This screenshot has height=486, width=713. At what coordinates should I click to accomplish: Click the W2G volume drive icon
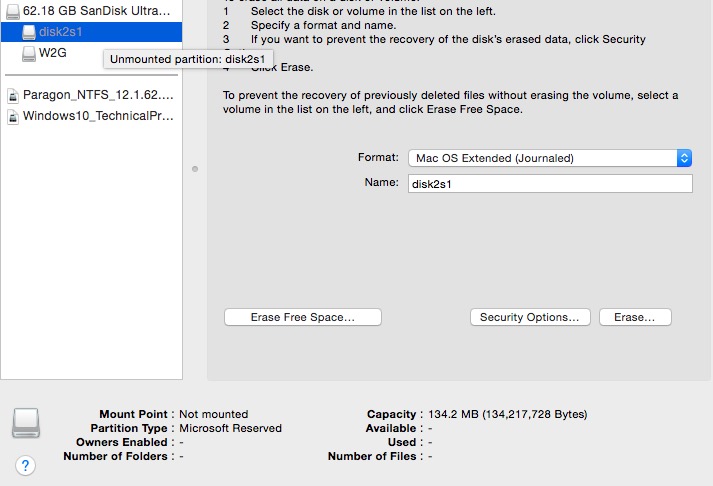pyautogui.click(x=29, y=53)
